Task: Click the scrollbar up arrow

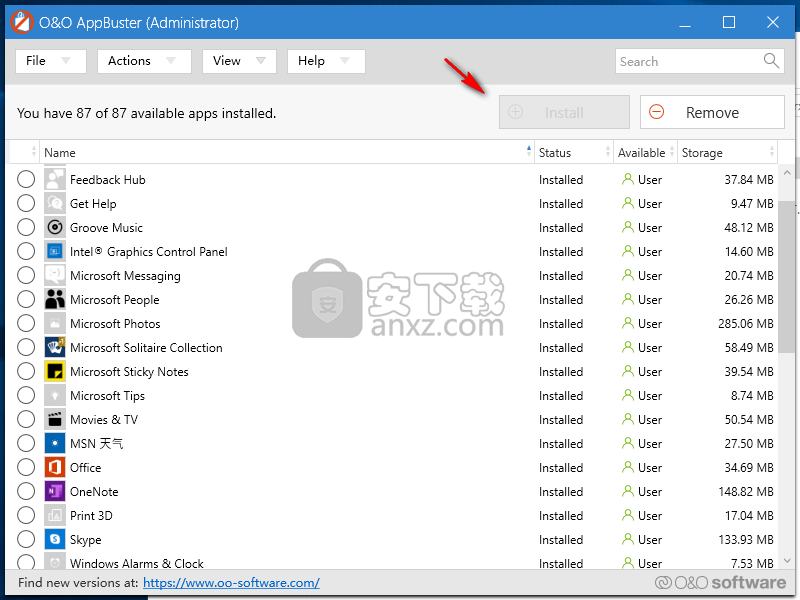Action: (787, 173)
